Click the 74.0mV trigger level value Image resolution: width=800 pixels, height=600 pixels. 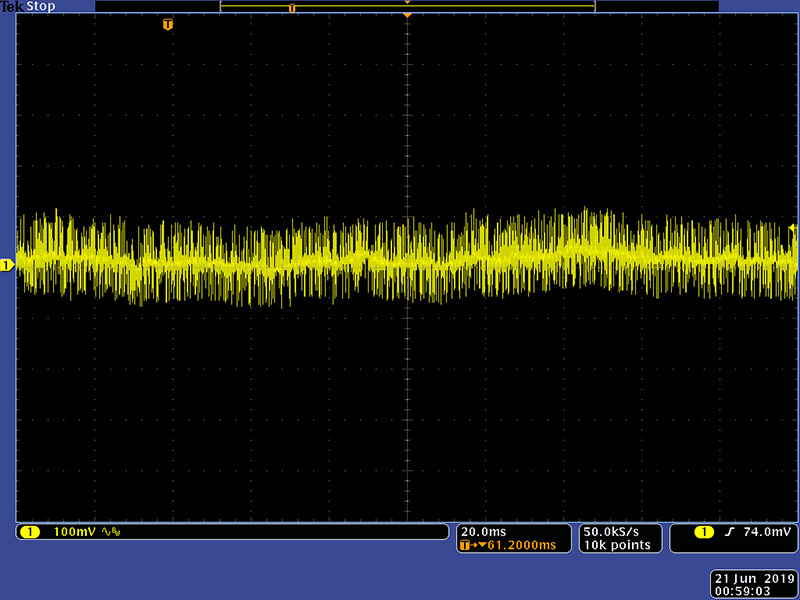coord(766,532)
